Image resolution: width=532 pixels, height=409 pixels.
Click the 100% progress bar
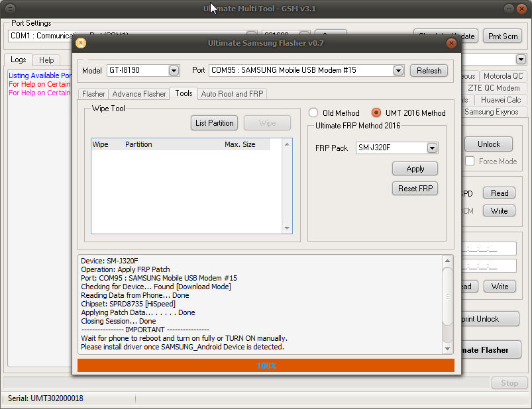(x=266, y=365)
